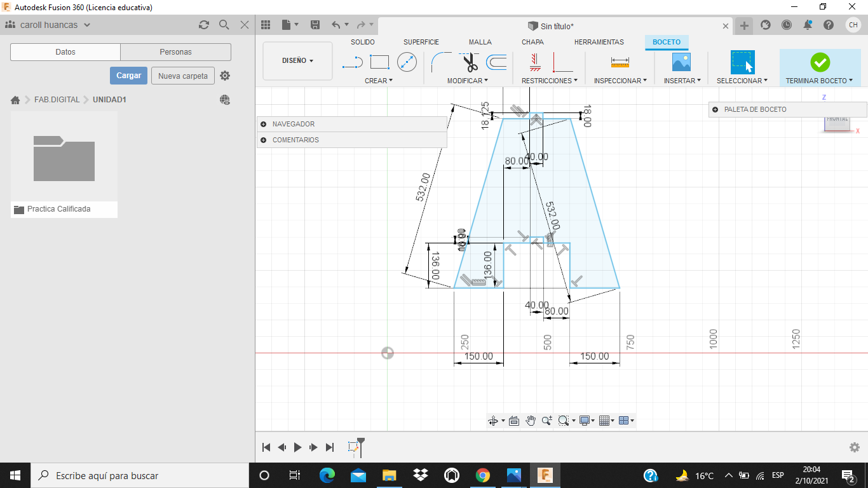The width and height of the screenshot is (868, 488).
Task: Open the Diseño workspace dropdown
Action: click(297, 61)
